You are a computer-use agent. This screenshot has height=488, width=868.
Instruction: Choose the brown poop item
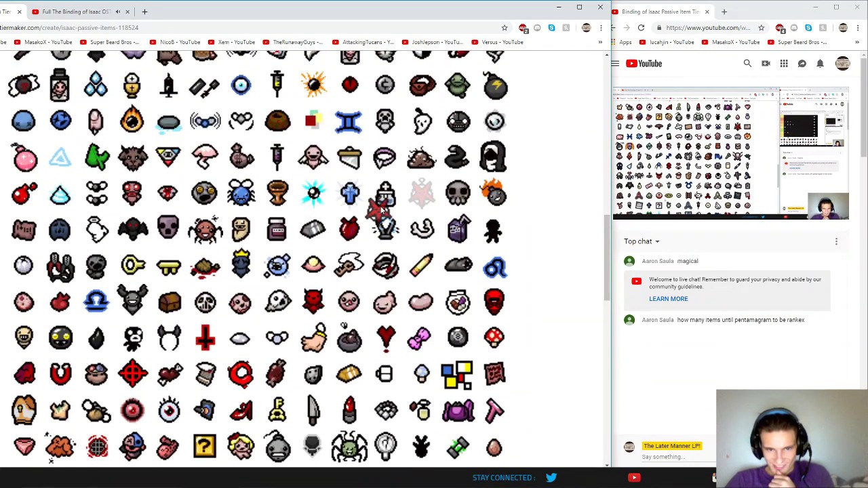pos(421,159)
